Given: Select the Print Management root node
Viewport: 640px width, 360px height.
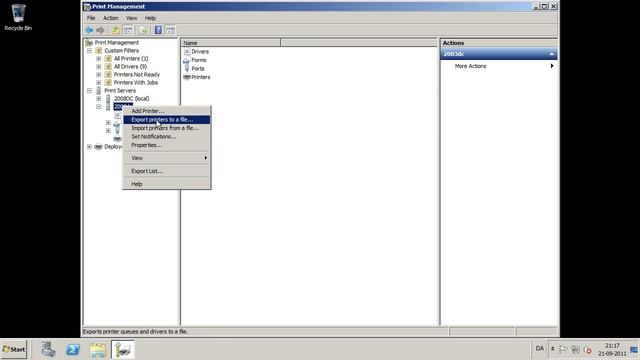Looking at the screenshot, I should coord(116,42).
